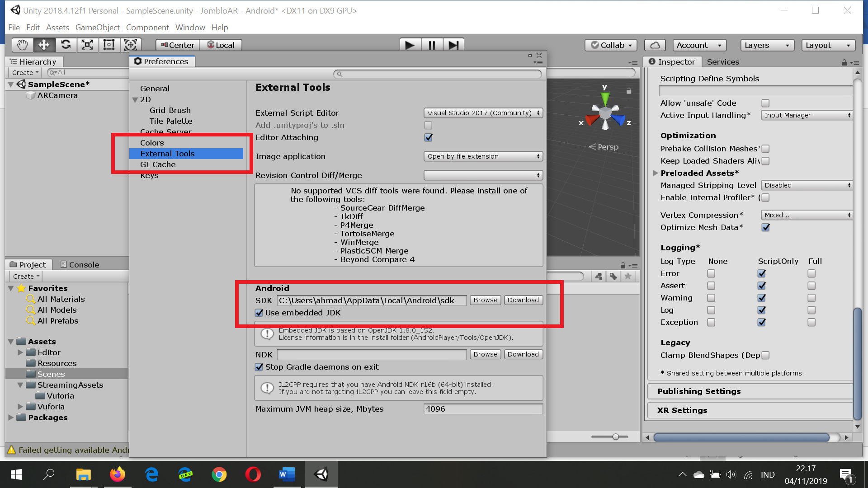Screen dimensions: 868x488
Task: Uncheck Use embedded JDK
Action: click(x=259, y=313)
